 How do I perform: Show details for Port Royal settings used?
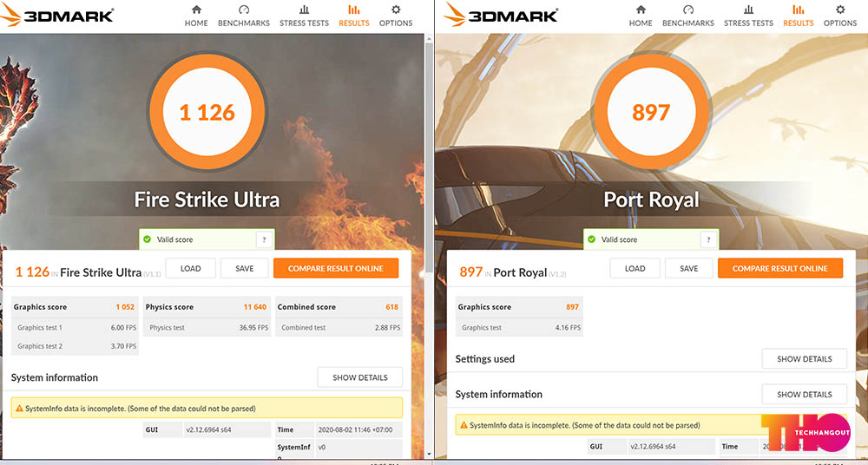point(805,358)
